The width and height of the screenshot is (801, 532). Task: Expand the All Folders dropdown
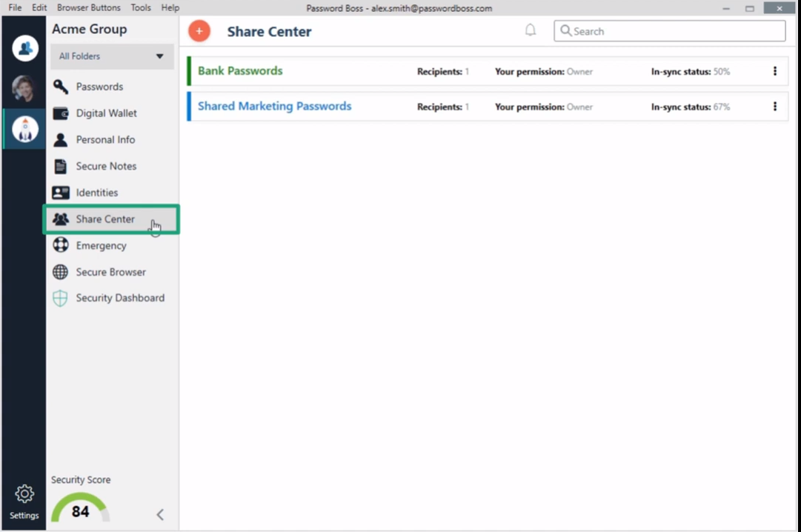(x=110, y=56)
